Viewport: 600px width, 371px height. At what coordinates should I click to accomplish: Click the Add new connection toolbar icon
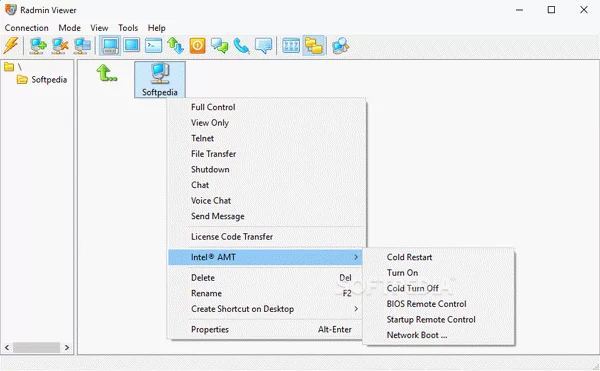(38, 46)
